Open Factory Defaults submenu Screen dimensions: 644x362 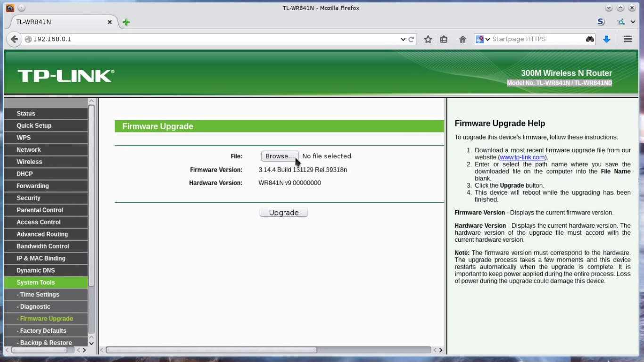point(46,331)
